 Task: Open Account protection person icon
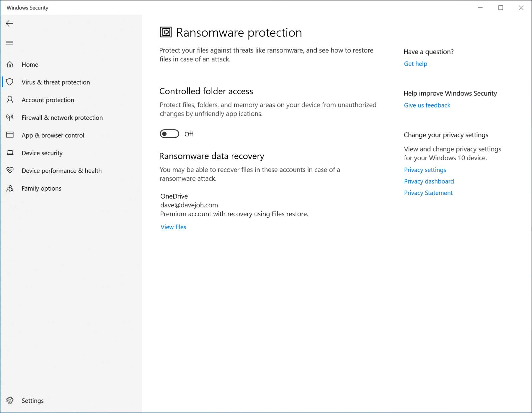10,100
